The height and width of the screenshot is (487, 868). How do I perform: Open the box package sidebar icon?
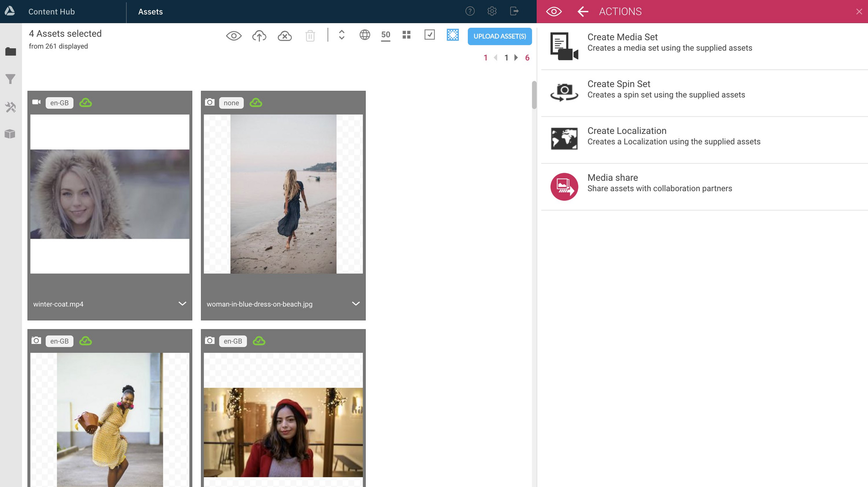[10, 134]
